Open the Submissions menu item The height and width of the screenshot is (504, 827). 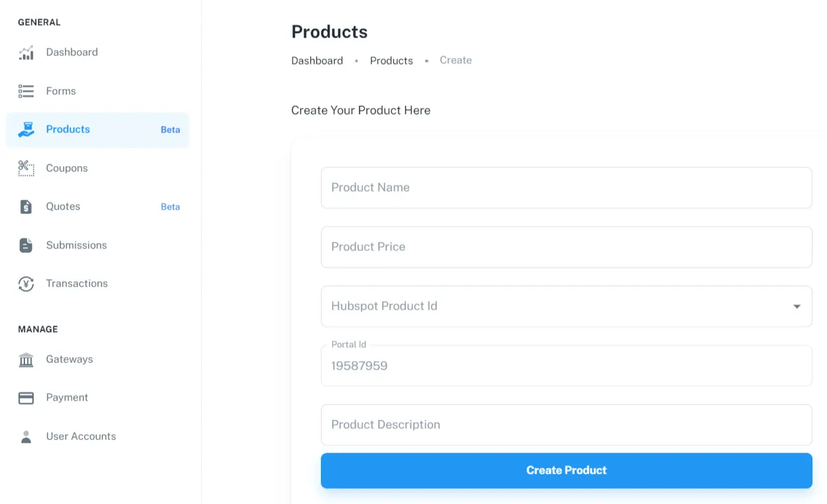tap(76, 245)
